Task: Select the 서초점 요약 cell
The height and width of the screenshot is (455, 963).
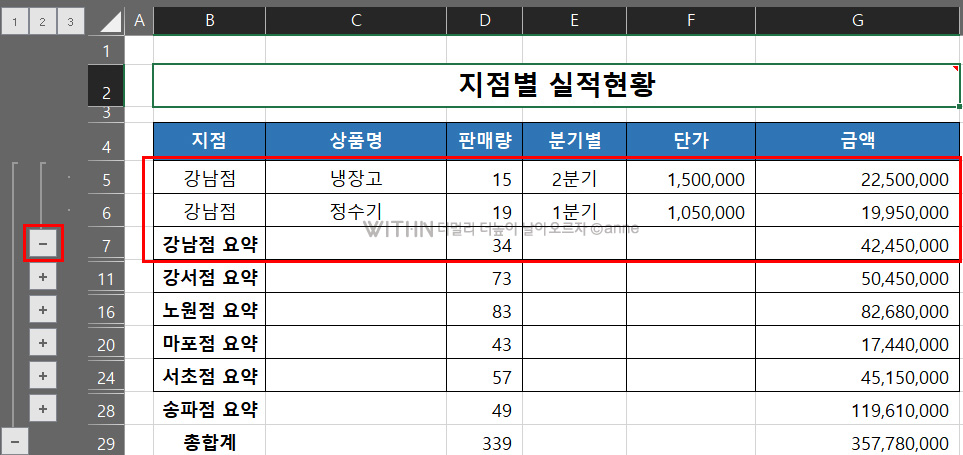Action: [209, 376]
